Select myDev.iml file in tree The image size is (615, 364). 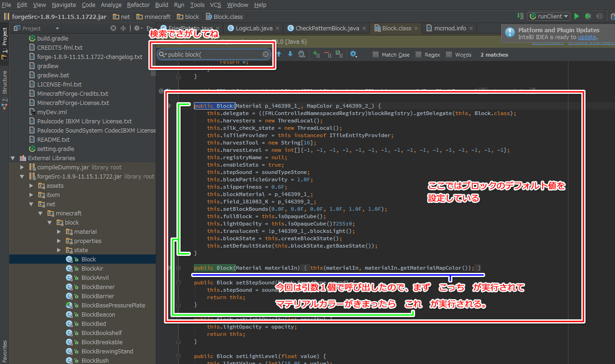[x=51, y=112]
